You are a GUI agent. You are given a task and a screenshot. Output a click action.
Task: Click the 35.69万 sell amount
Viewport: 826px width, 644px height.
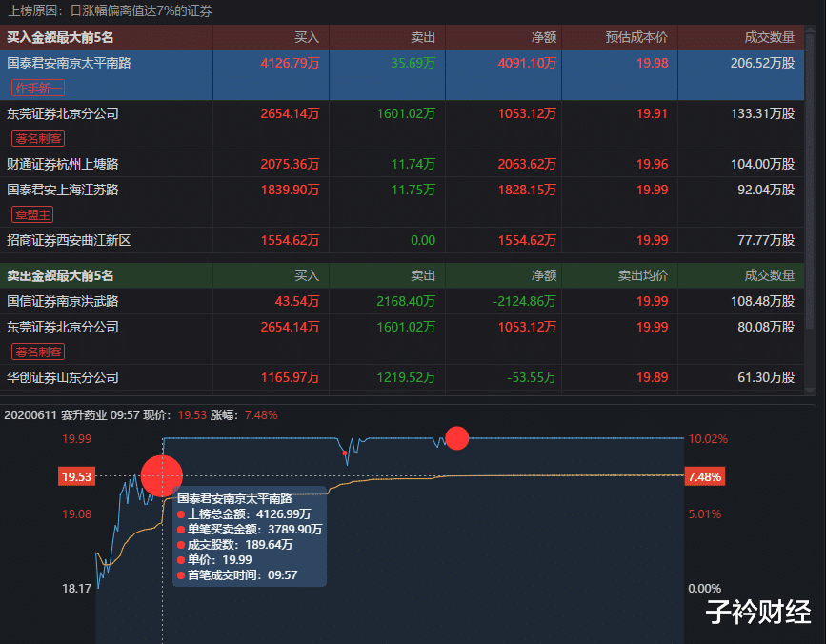click(x=413, y=63)
